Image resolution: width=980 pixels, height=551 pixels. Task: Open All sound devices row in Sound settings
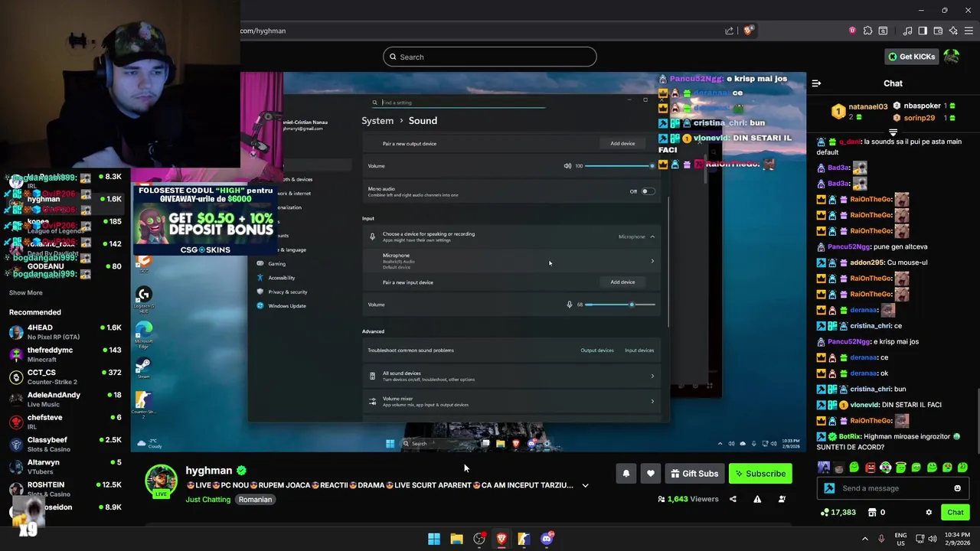pyautogui.click(x=511, y=376)
